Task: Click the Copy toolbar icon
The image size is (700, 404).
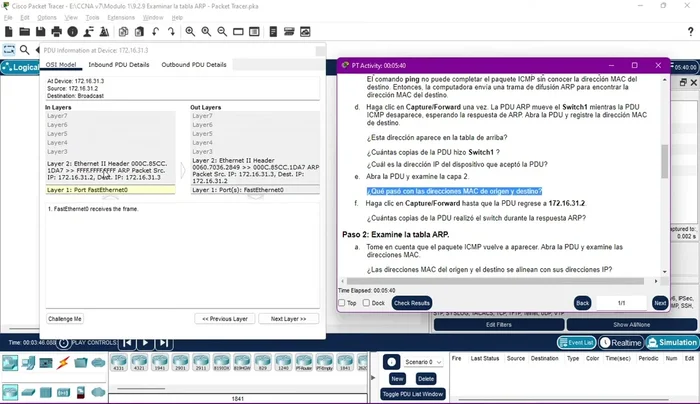Action: (124, 32)
